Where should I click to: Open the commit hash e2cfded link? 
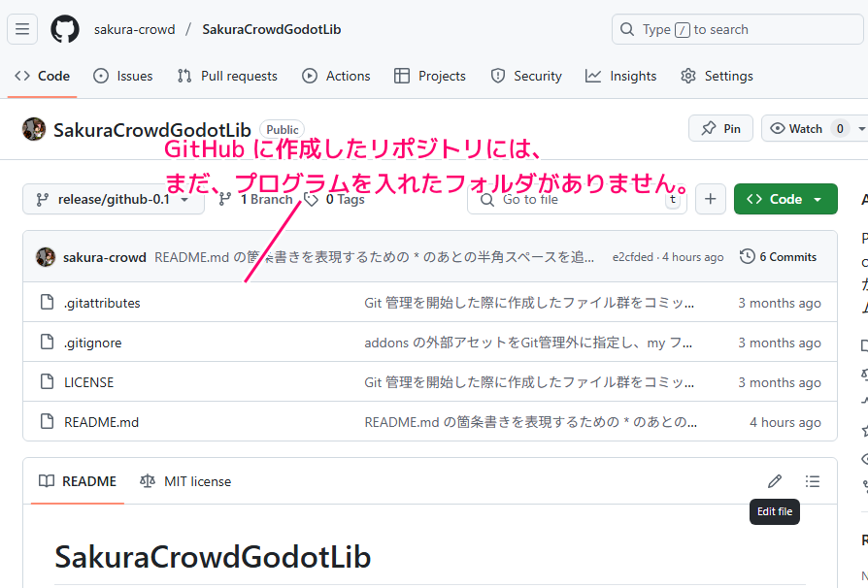[632, 257]
